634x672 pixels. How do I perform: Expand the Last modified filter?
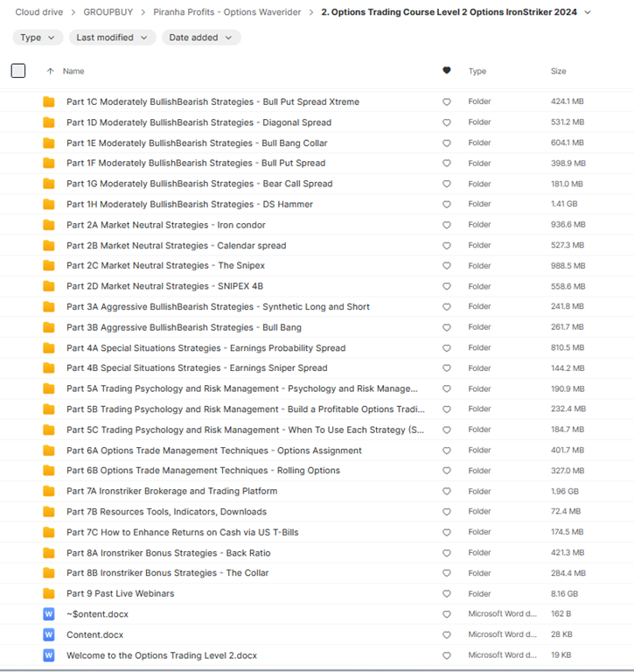point(110,38)
